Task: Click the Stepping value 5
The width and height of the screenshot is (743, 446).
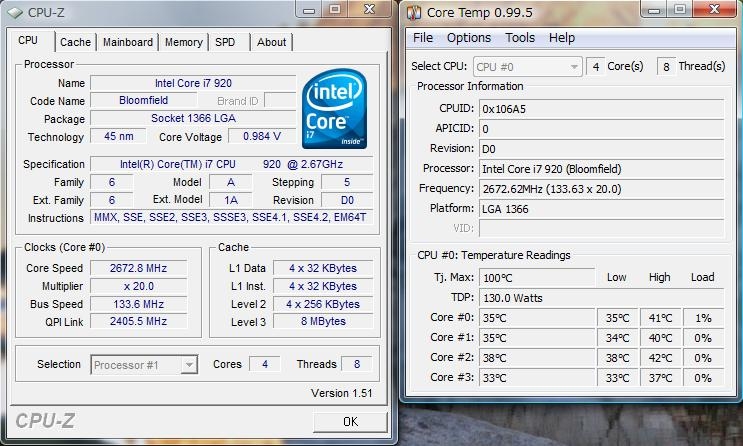Action: (x=347, y=182)
